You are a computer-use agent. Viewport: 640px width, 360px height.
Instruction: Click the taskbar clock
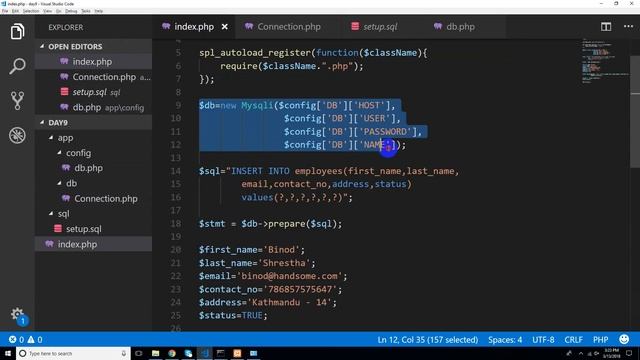pyautogui.click(x=611, y=353)
